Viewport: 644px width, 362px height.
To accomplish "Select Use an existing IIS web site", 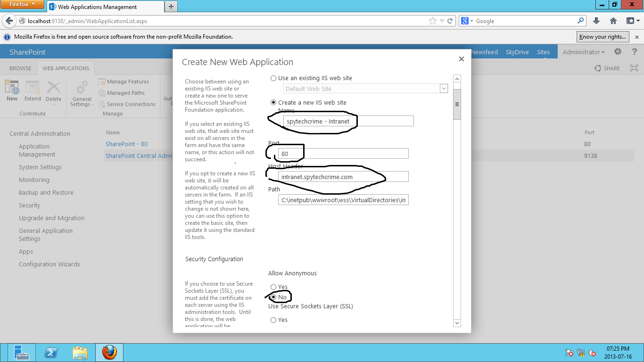I will [273, 78].
